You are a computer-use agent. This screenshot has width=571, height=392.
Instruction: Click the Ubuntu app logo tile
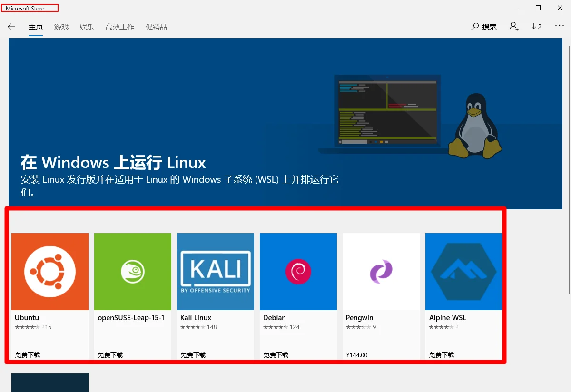[50, 272]
